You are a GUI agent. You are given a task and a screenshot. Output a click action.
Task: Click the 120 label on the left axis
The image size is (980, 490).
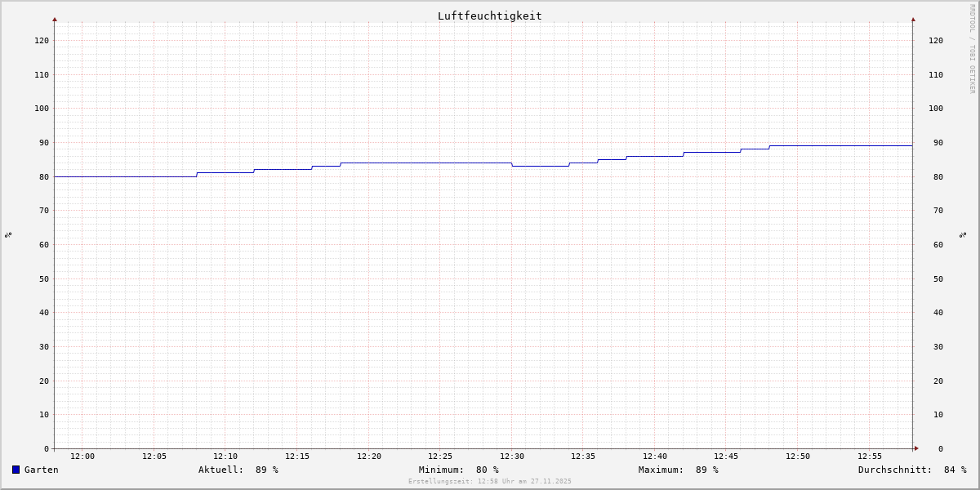click(x=42, y=40)
